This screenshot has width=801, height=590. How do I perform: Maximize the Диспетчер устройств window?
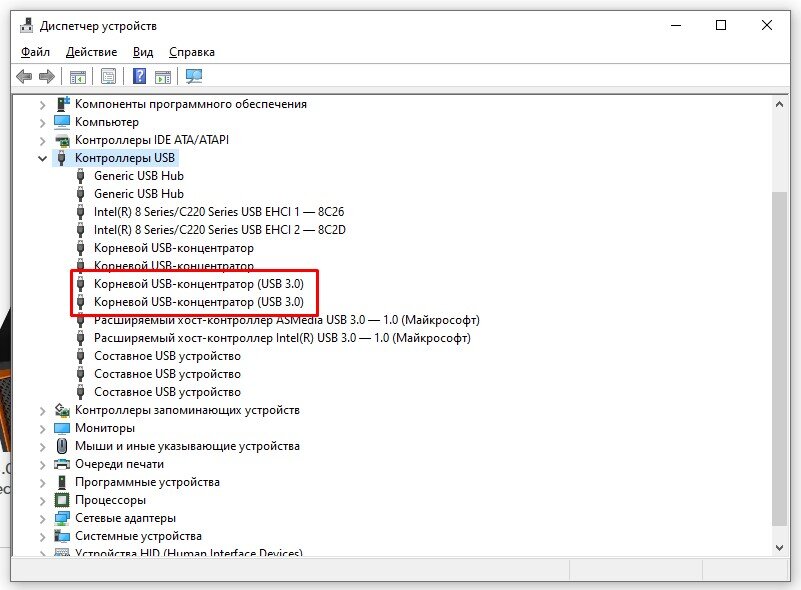tap(721, 25)
